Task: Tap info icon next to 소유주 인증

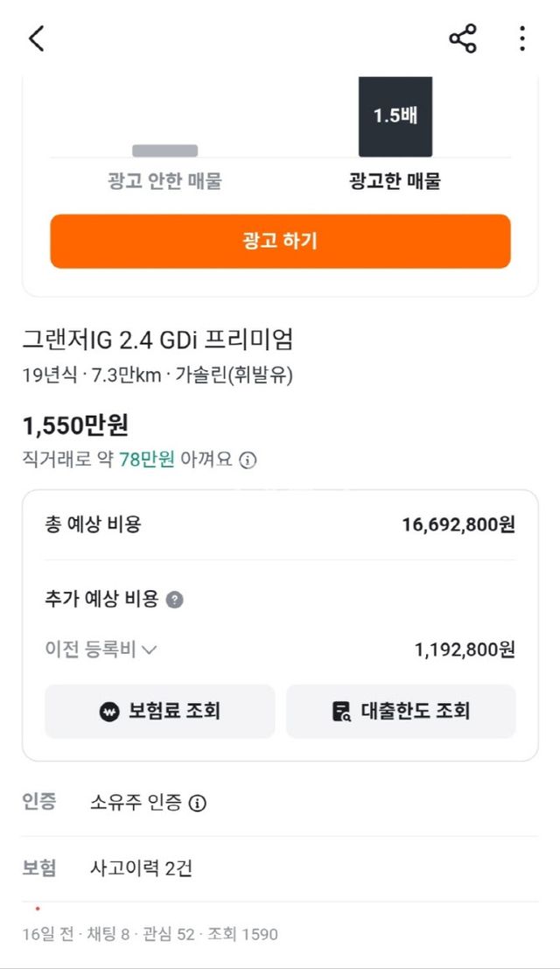Action: tap(198, 803)
